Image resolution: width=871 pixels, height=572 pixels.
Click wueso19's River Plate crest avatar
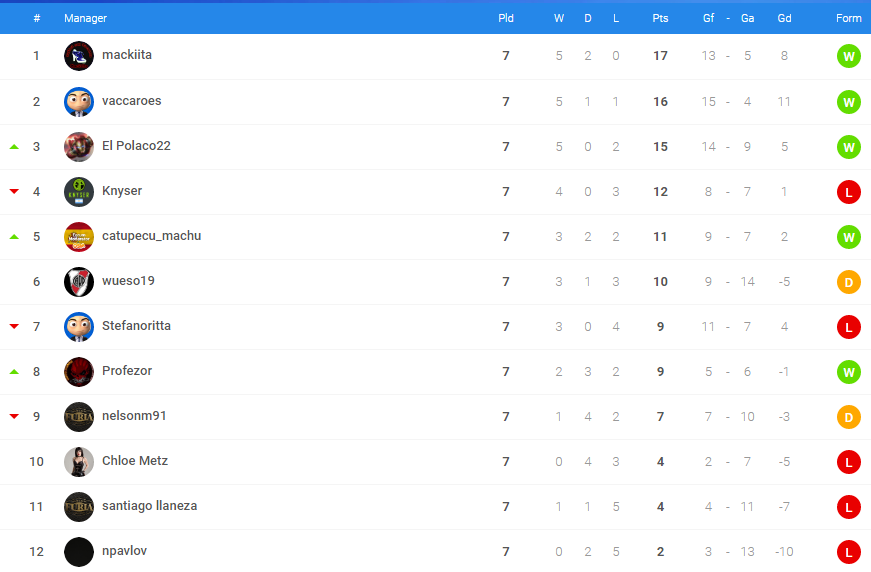tap(79, 282)
